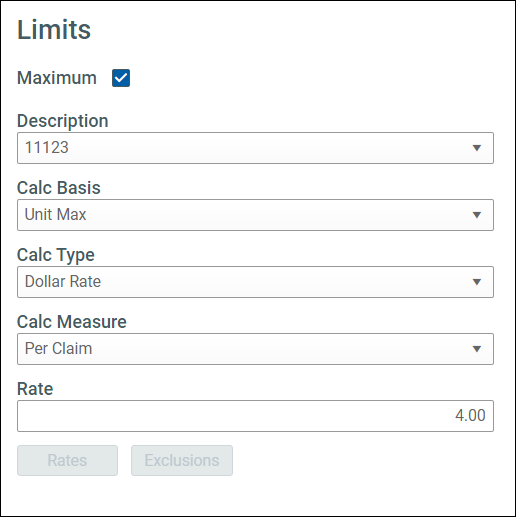Click the Rates button
The image size is (516, 517).
coord(67,460)
